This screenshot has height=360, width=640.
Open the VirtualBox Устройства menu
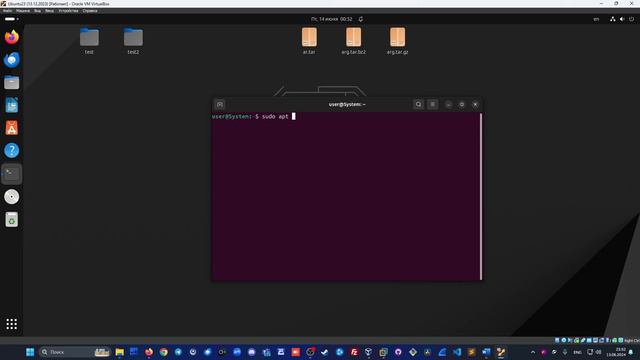point(68,11)
